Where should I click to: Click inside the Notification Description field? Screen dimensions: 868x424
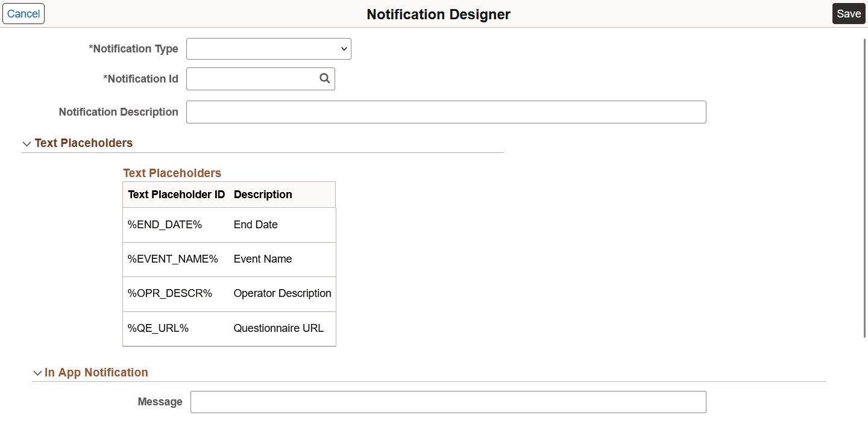point(446,112)
